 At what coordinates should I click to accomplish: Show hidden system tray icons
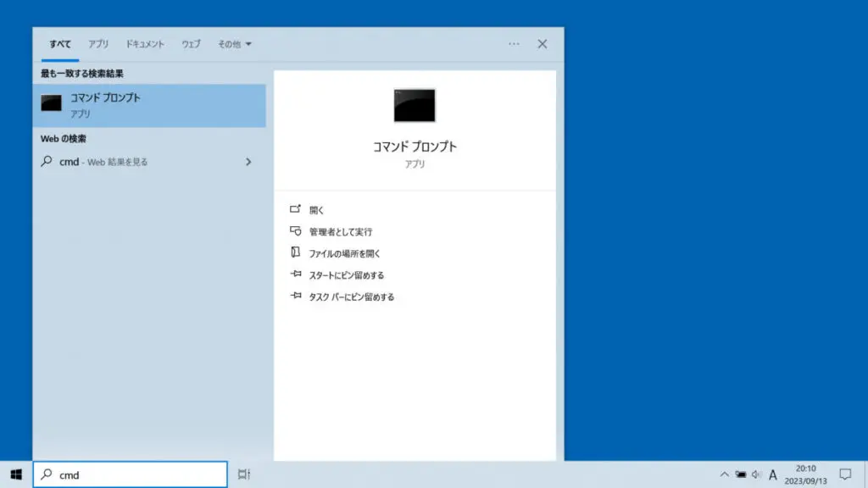pyautogui.click(x=724, y=474)
